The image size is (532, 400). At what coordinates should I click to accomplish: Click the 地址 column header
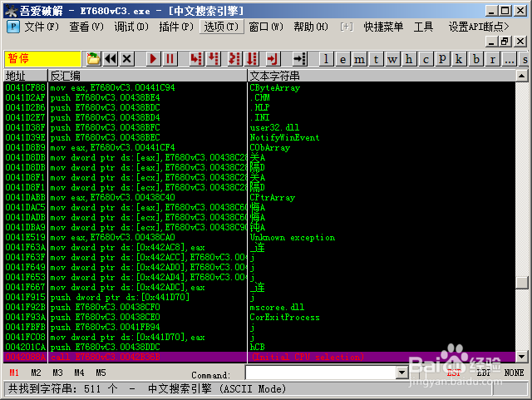(26, 76)
